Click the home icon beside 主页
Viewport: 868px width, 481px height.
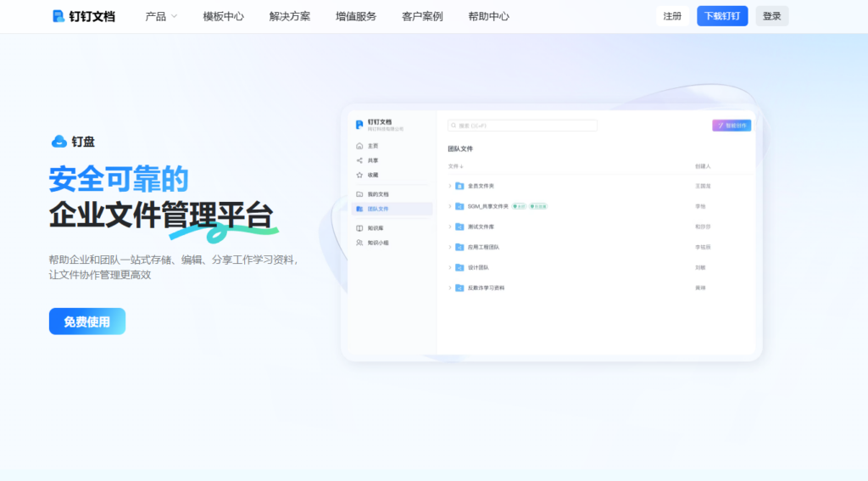359,146
